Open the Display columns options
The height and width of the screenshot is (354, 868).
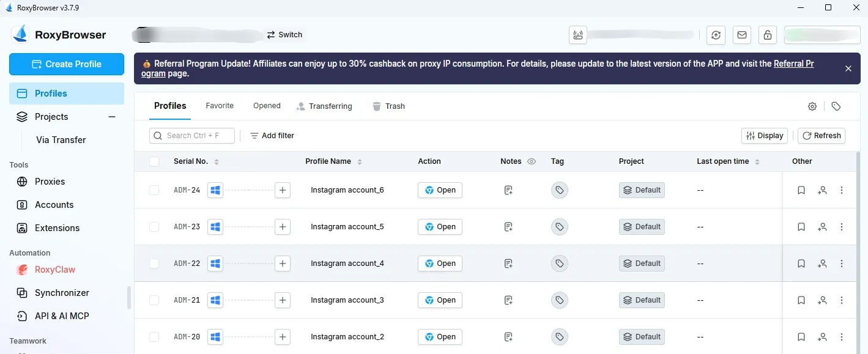pos(765,136)
